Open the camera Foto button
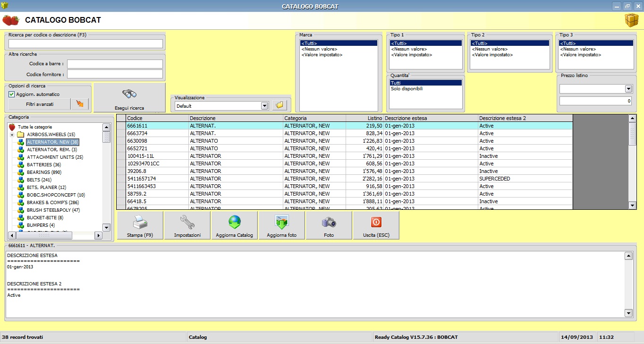 [x=329, y=225]
